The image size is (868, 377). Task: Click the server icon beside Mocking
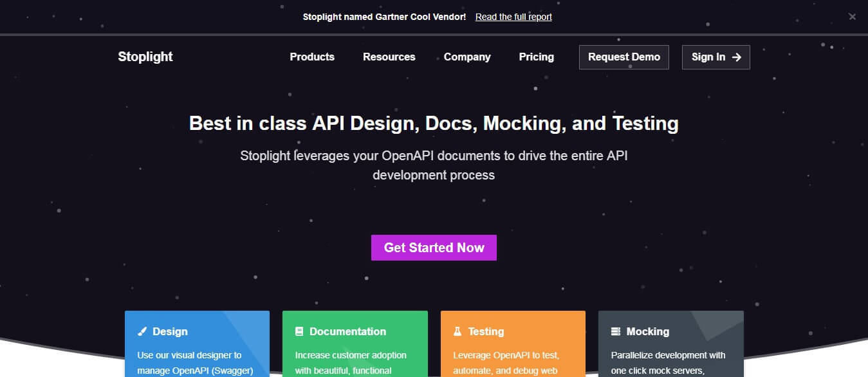[x=616, y=332]
